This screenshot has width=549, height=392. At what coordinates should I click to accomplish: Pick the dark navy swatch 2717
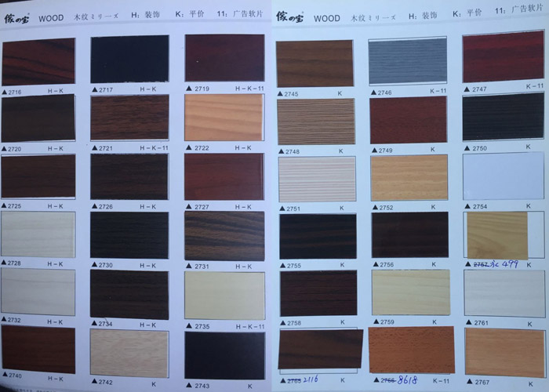tap(129, 59)
